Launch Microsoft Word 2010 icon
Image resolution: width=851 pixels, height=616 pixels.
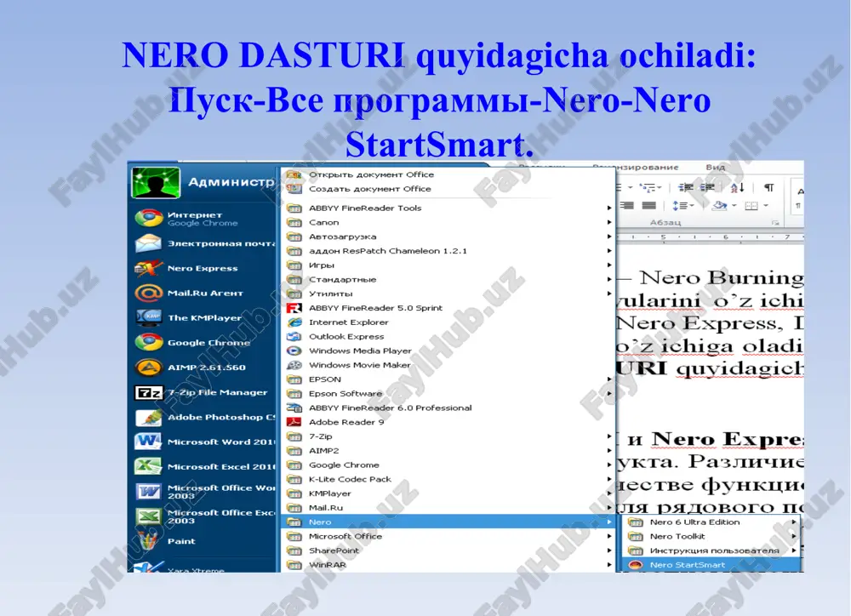pyautogui.click(x=149, y=442)
